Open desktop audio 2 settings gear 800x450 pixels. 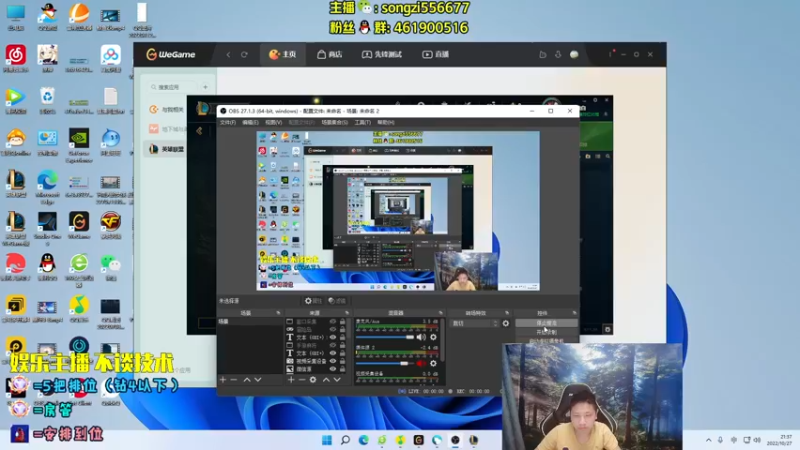433,363
